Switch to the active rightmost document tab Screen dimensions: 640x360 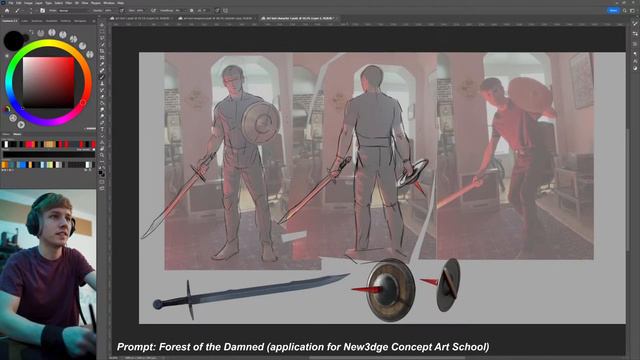[299, 18]
